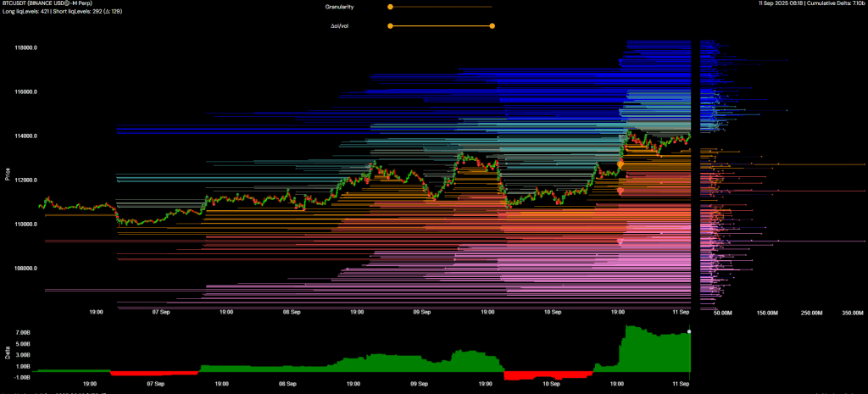Click the 08 Sep label on price chart

tap(292, 312)
